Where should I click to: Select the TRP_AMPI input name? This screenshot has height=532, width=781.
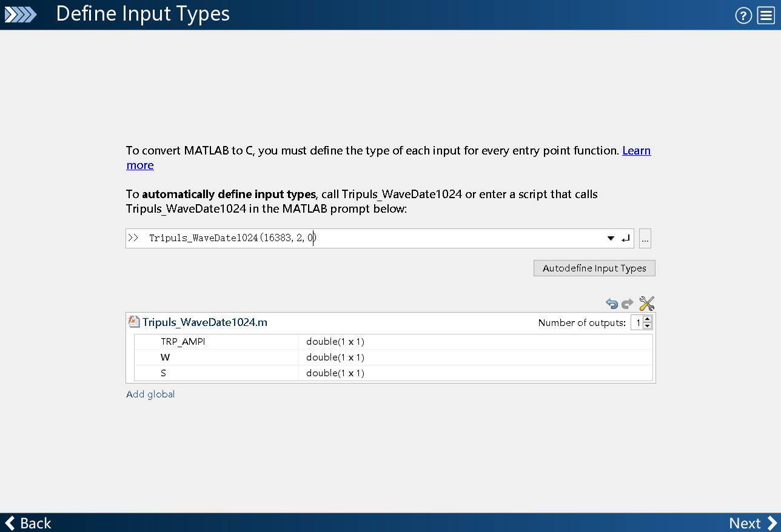click(183, 342)
